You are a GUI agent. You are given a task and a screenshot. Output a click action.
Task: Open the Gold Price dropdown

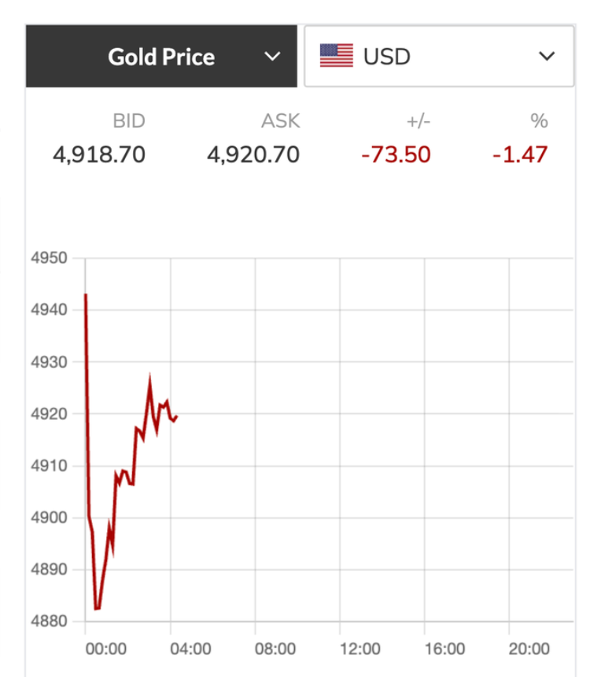point(161,57)
